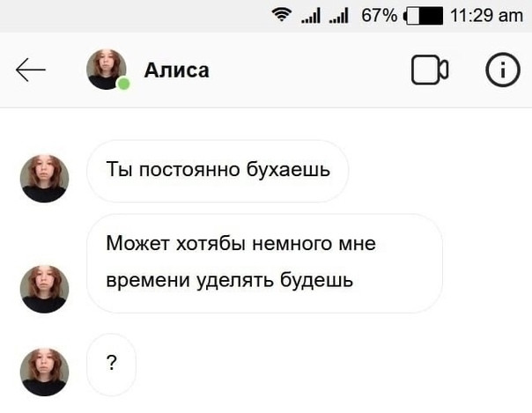This screenshot has height=413, width=532.
Task: Start a video call with Алиса
Action: coord(430,70)
